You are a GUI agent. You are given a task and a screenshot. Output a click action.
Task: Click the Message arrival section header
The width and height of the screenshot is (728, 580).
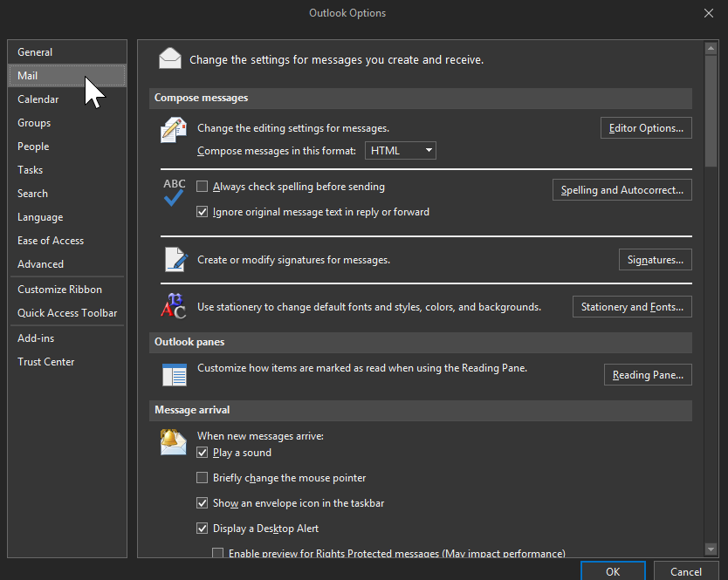click(x=421, y=410)
